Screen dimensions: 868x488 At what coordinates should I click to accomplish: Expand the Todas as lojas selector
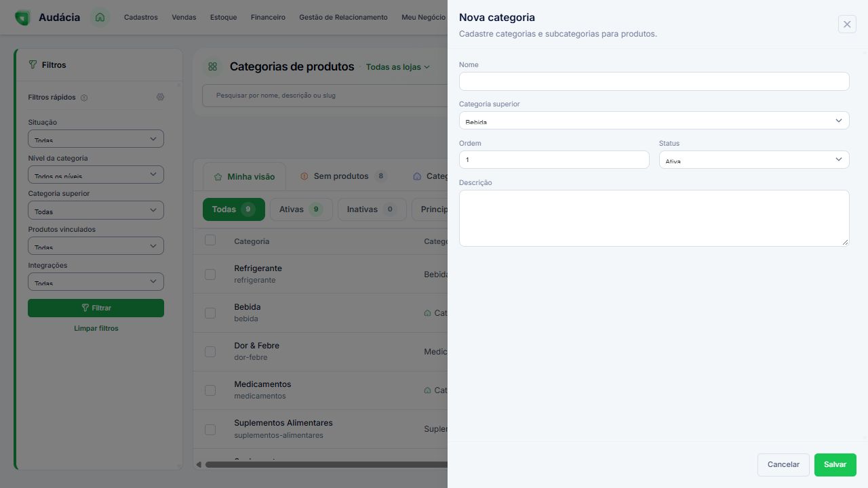[398, 67]
